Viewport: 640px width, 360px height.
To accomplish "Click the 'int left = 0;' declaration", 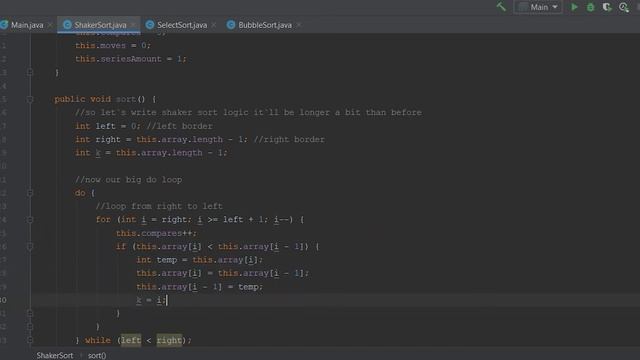I will pos(107,126).
